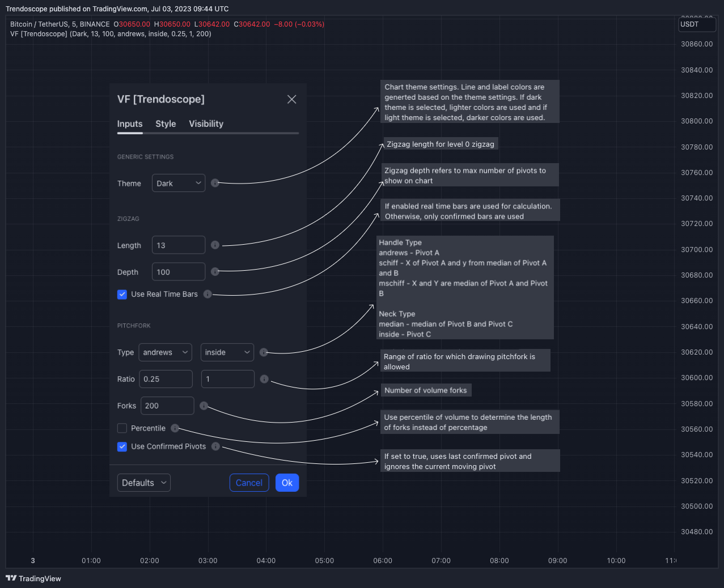Click the info icon next to Percentile
The width and height of the screenshot is (724, 588).
(x=175, y=428)
